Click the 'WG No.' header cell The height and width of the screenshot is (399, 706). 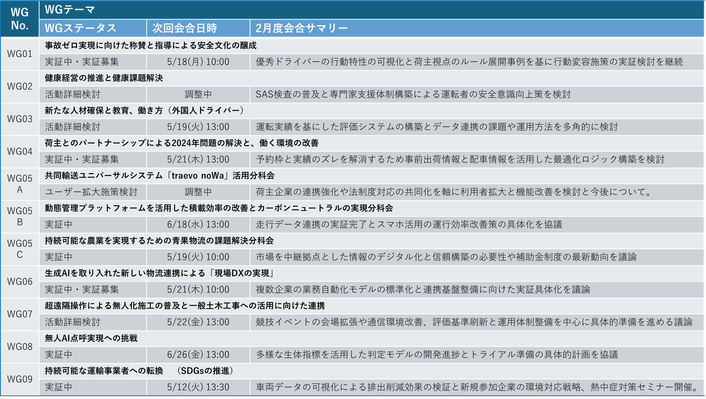point(19,19)
